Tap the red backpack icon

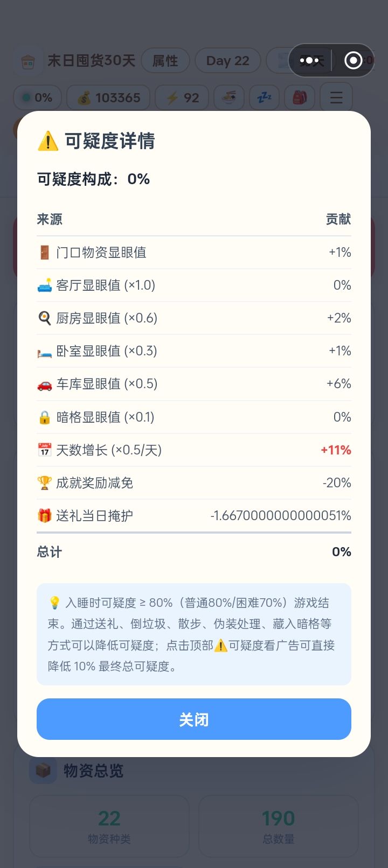[300, 97]
